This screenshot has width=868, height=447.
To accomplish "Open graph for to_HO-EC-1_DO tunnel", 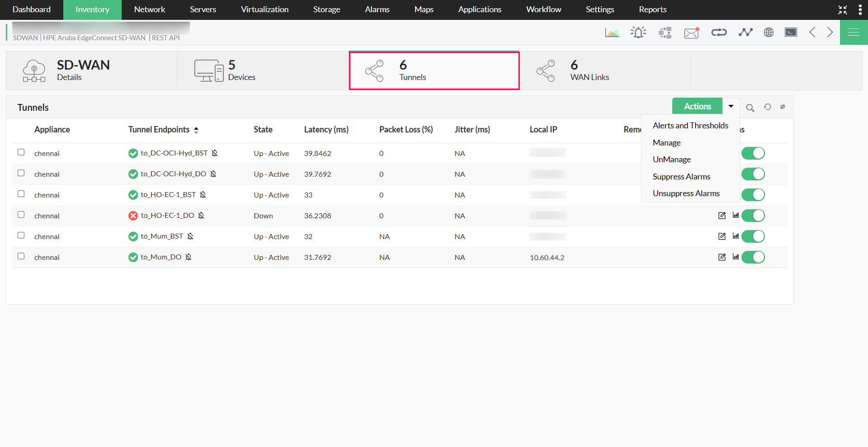I will point(736,215).
